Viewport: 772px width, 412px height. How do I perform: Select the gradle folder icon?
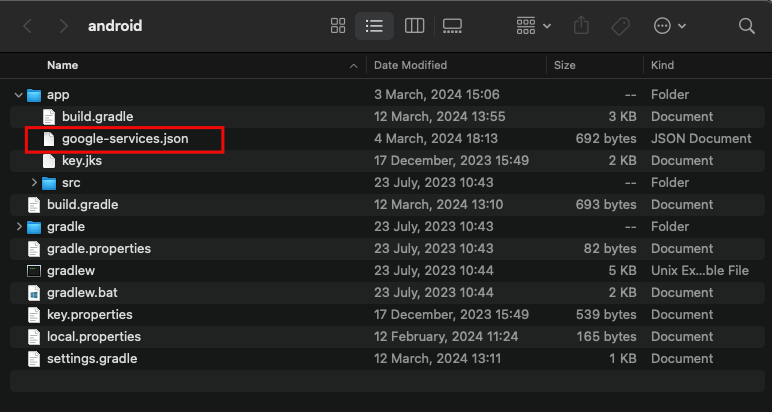pyautogui.click(x=34, y=227)
